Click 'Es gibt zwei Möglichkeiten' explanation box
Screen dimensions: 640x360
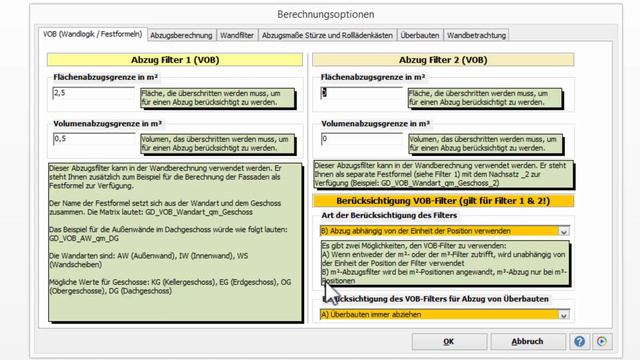[444, 263]
